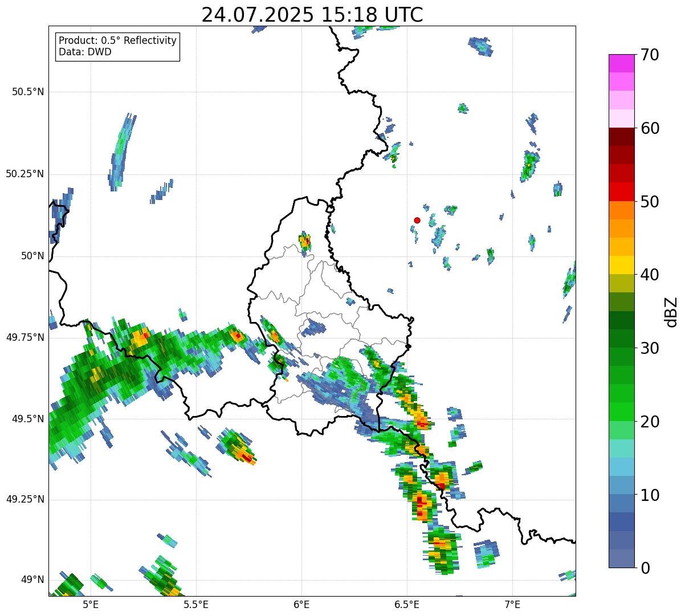This screenshot has height=616, width=685.
Task: Click the title "24.07.2025 15:18 UTC"
Action: (x=312, y=15)
